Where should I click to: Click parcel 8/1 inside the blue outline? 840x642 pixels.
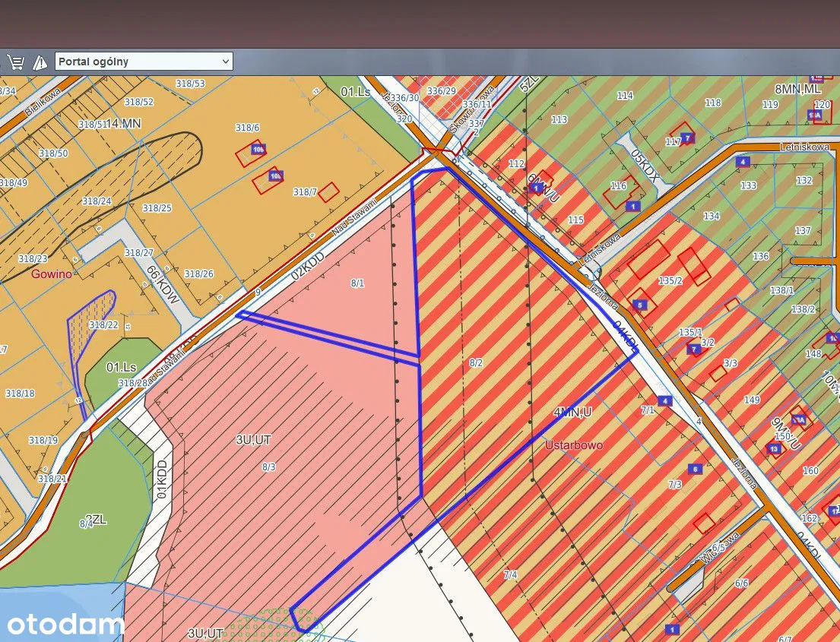click(357, 283)
